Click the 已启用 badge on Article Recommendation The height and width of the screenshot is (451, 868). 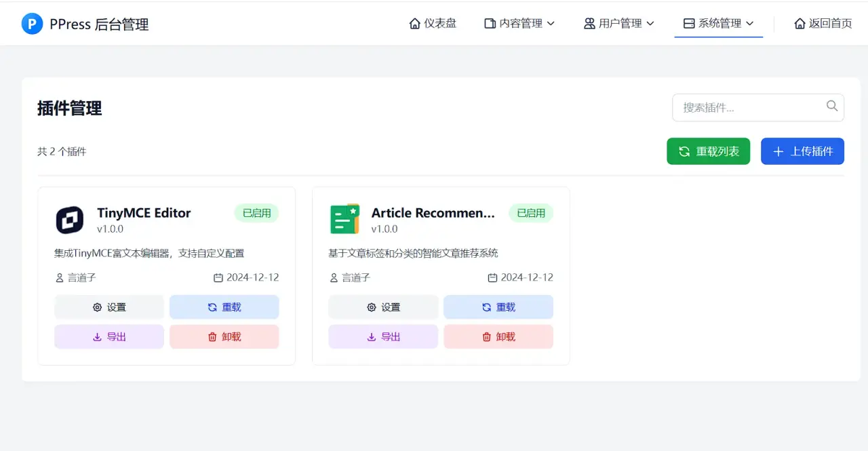pos(531,213)
